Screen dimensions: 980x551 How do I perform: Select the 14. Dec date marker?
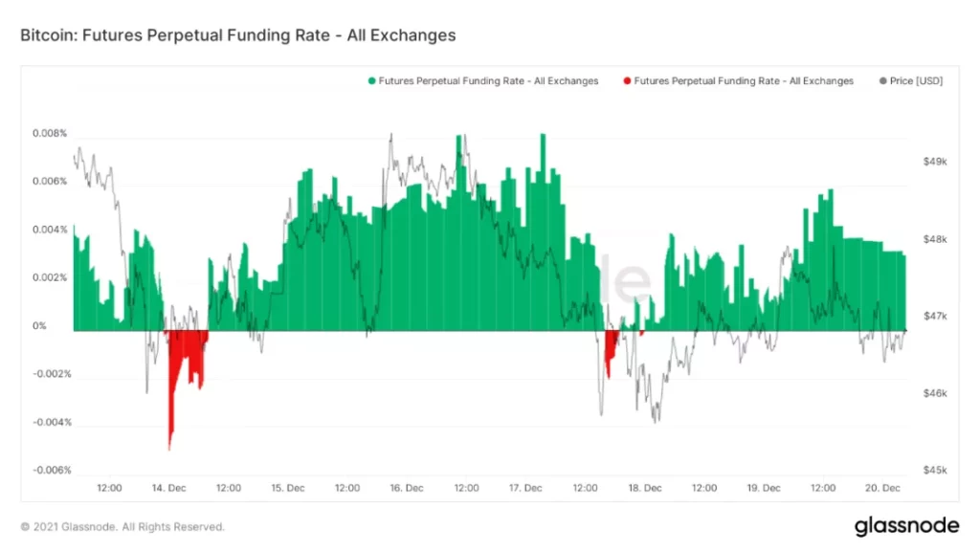(x=169, y=488)
